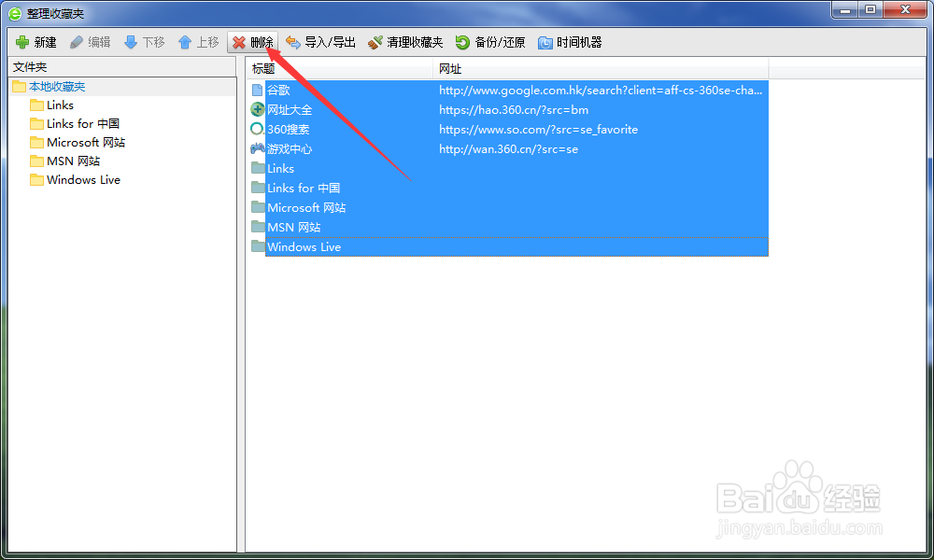Click the 编辑 pencil icon in the toolbar
Image resolution: width=934 pixels, height=560 pixels.
[77, 42]
